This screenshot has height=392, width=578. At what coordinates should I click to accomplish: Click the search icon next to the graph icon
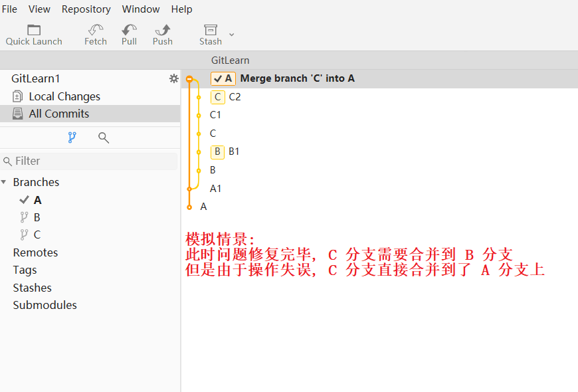(102, 138)
